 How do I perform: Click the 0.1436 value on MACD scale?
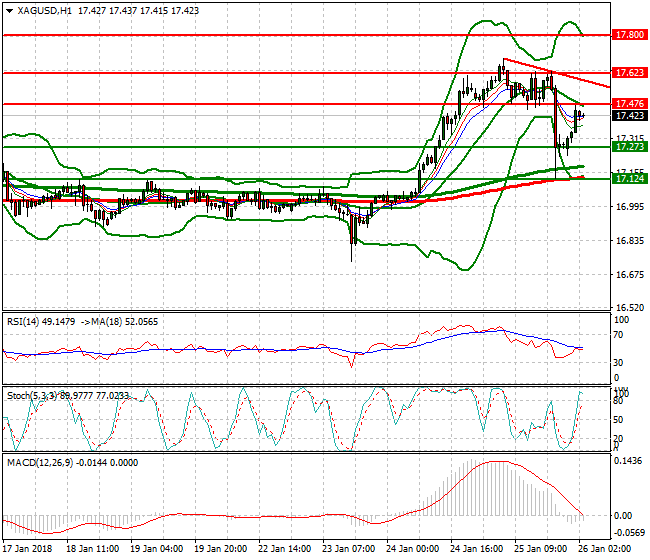click(626, 462)
